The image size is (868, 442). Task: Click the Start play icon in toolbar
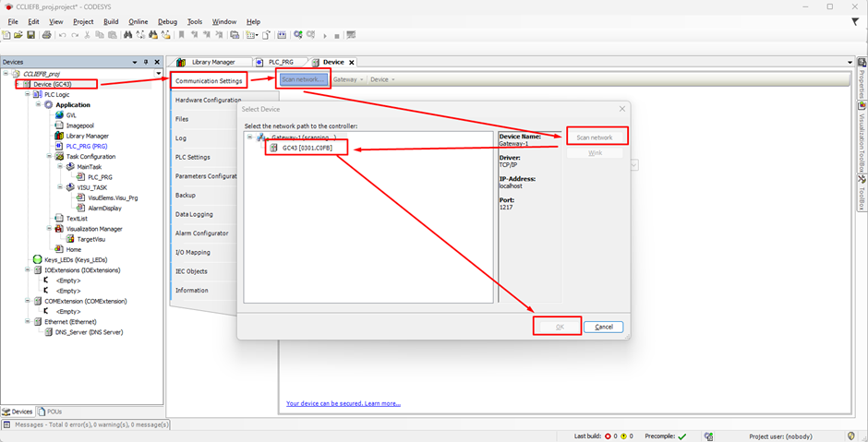325,36
